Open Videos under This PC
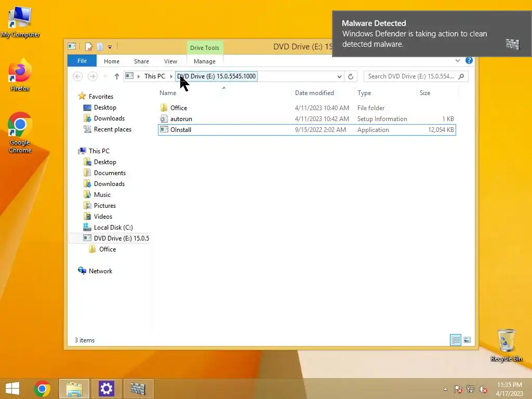This screenshot has height=399, width=532. click(103, 217)
